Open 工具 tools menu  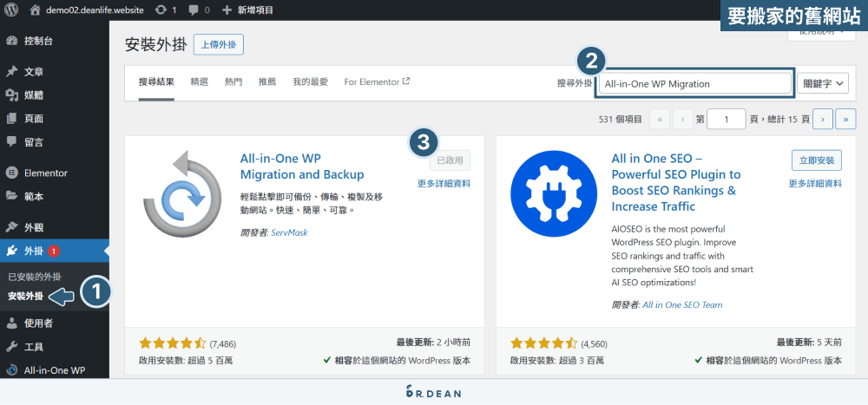click(54, 347)
